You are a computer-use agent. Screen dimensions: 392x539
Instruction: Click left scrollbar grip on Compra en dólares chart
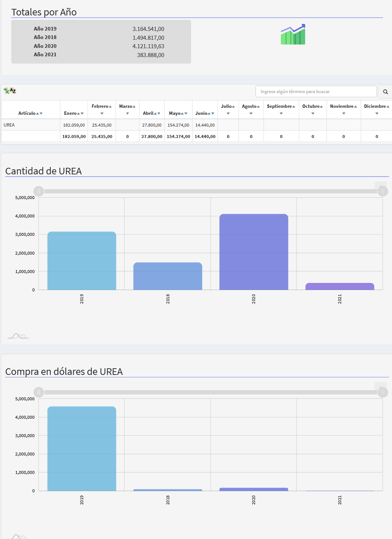[39, 392]
